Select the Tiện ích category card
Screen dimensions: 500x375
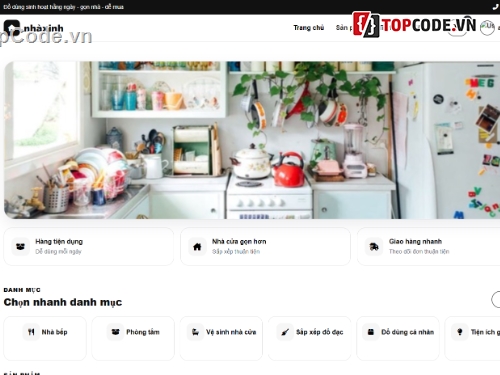tap(472, 338)
